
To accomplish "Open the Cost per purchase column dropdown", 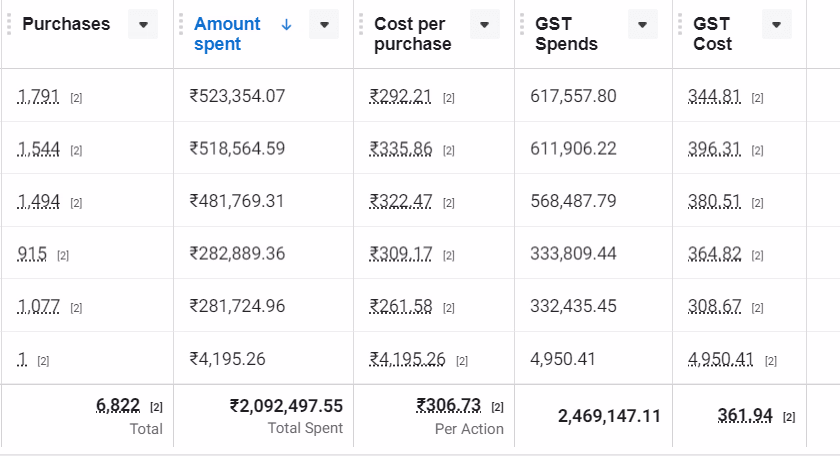I will [x=485, y=25].
